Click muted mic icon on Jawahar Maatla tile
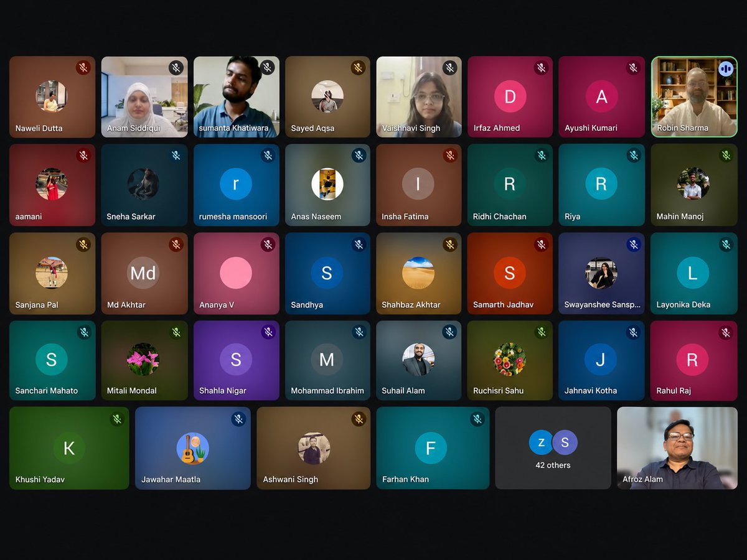The height and width of the screenshot is (560, 747). [238, 419]
